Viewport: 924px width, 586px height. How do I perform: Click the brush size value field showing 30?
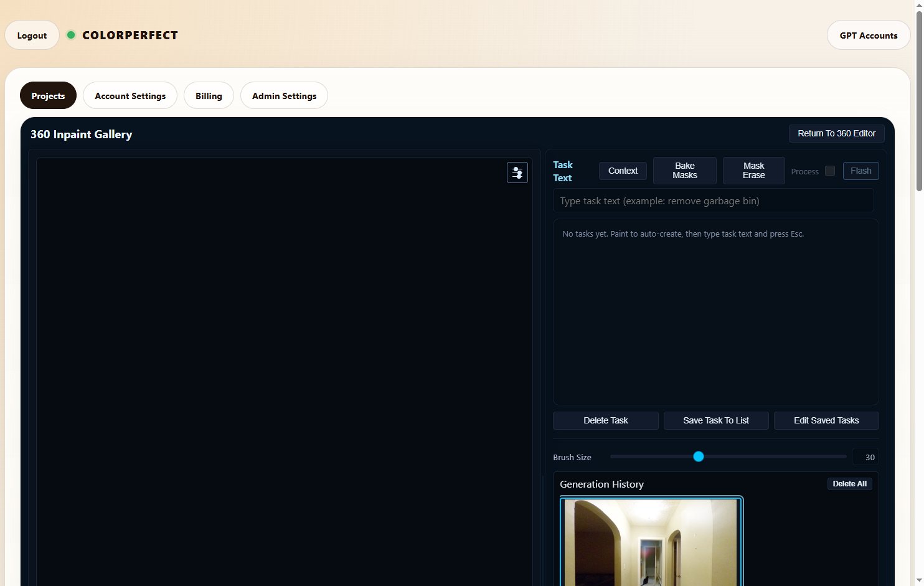click(x=865, y=457)
